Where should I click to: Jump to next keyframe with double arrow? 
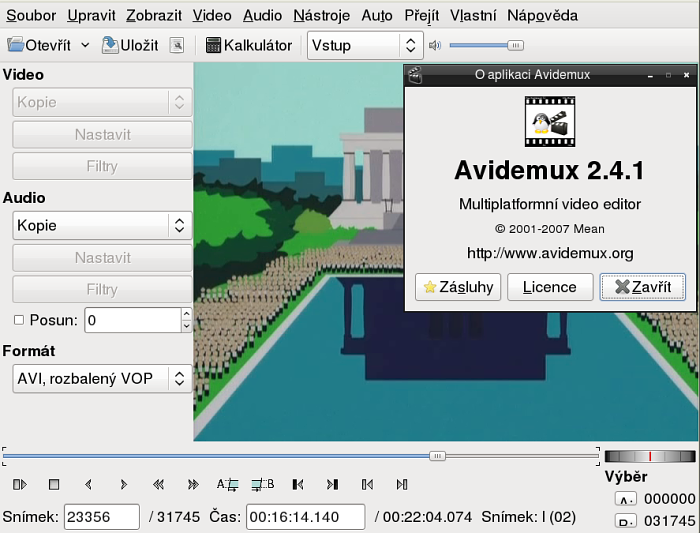coord(193,484)
